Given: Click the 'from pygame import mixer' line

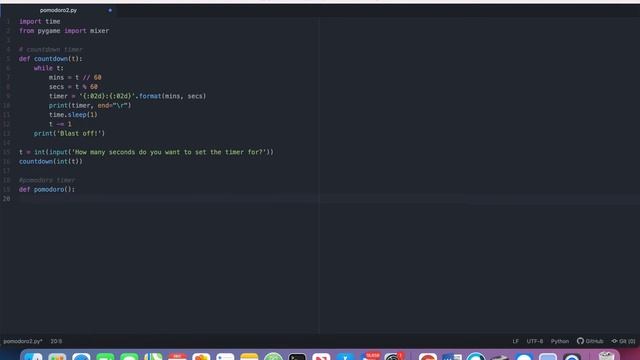Looking at the screenshot, I should pos(64,31).
